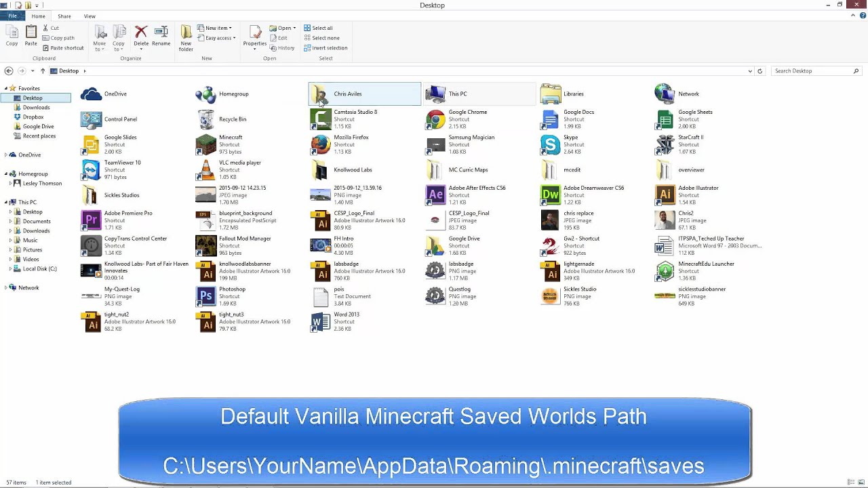Switch to the Share ribbon tab
Image resolution: width=868 pixels, height=488 pixels.
(x=64, y=16)
